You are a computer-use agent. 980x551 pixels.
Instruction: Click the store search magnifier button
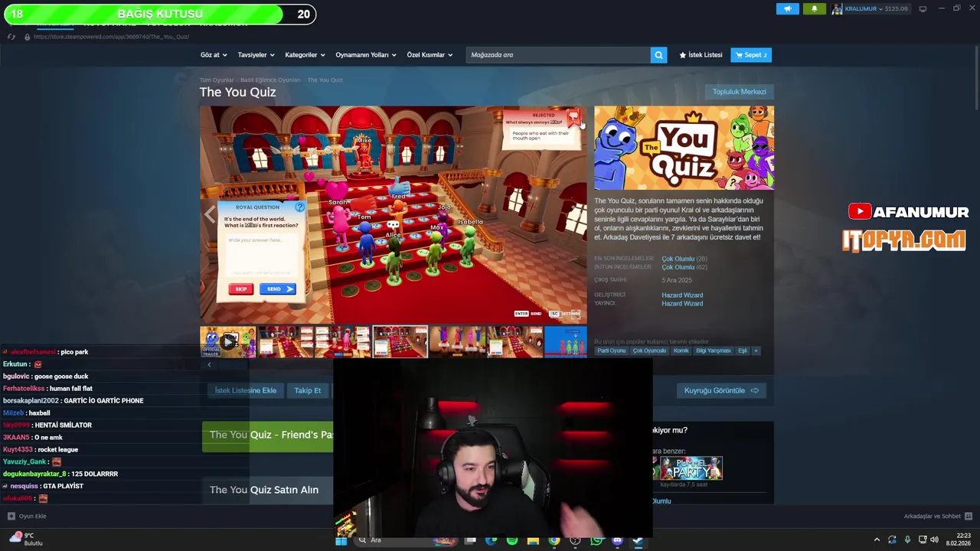tap(658, 55)
